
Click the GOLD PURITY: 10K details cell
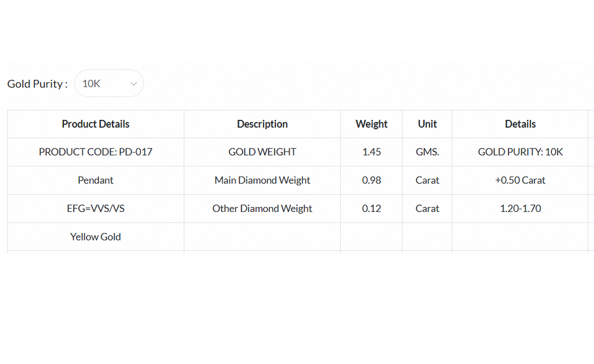(x=520, y=152)
